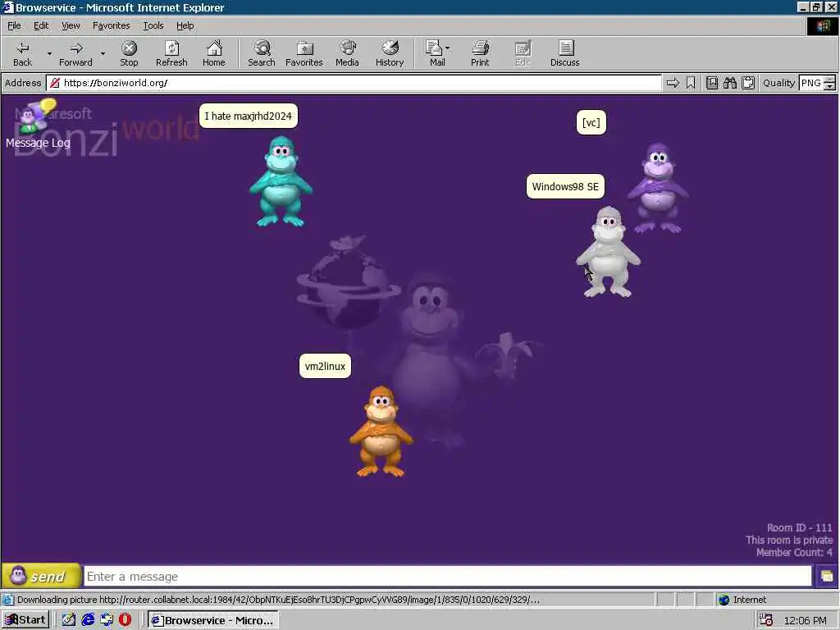Click the Mail toolbar icon
840x630 pixels.
(x=435, y=53)
